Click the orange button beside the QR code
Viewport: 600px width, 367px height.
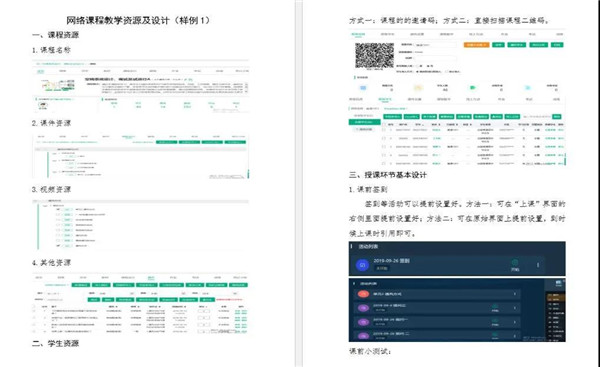pyautogui.click(x=476, y=45)
